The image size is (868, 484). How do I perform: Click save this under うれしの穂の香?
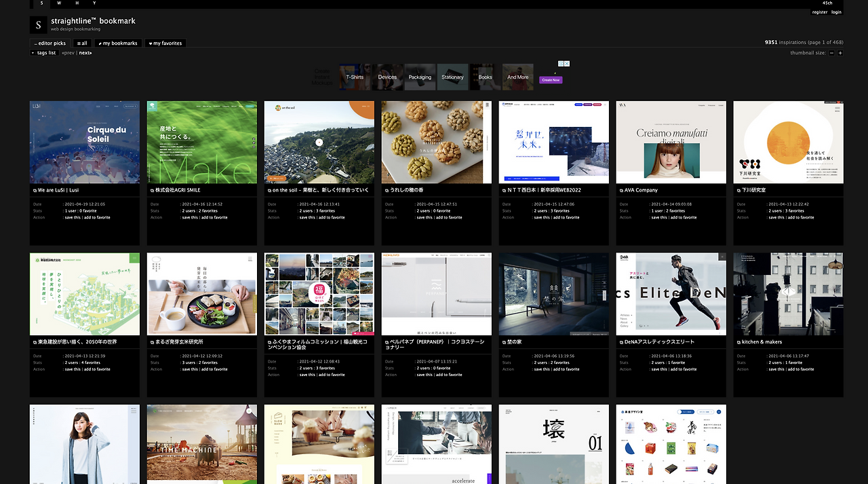(x=425, y=218)
